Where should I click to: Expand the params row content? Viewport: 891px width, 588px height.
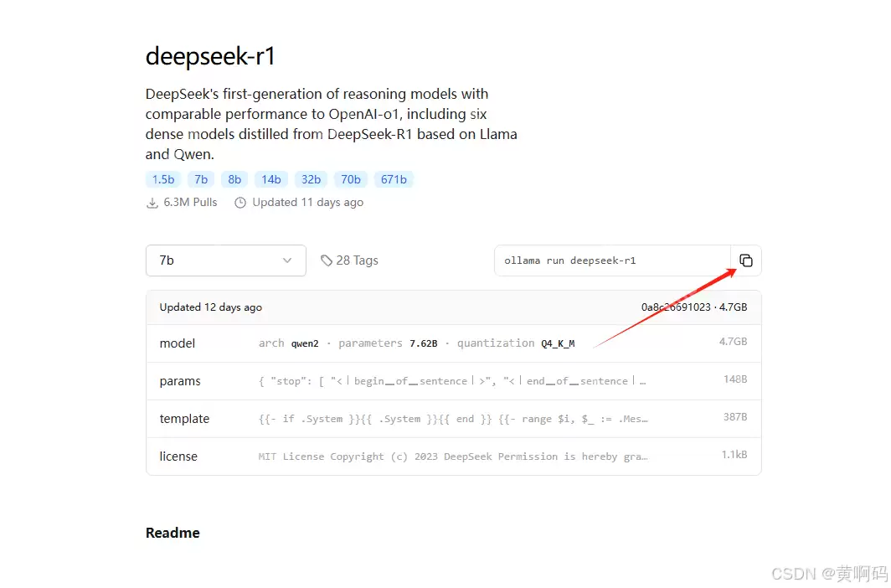(x=452, y=380)
